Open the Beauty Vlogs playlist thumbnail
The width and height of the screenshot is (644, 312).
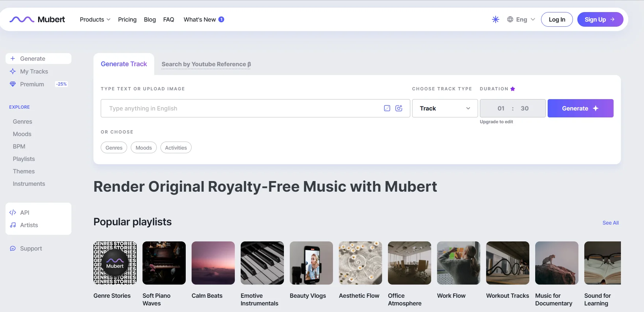[311, 263]
